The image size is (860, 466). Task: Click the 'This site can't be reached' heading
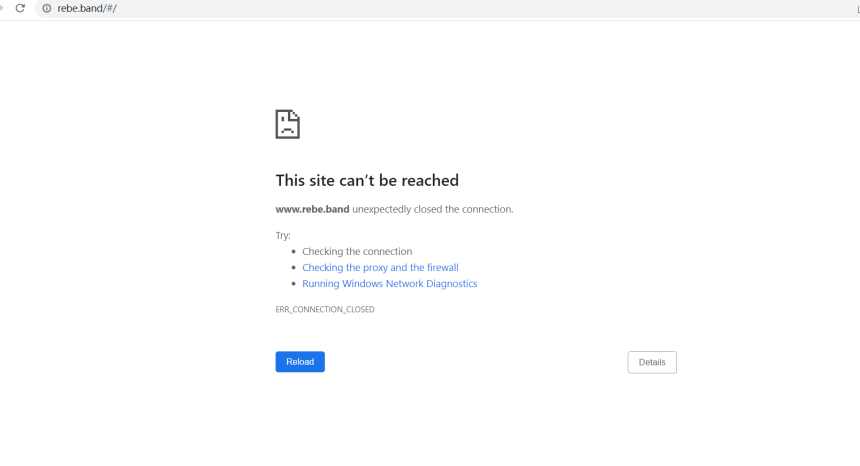point(367,181)
